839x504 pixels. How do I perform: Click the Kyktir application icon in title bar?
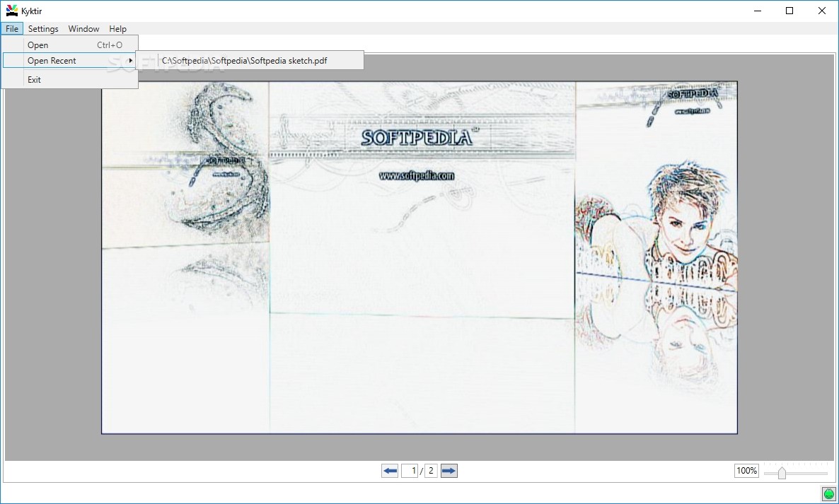[x=11, y=11]
